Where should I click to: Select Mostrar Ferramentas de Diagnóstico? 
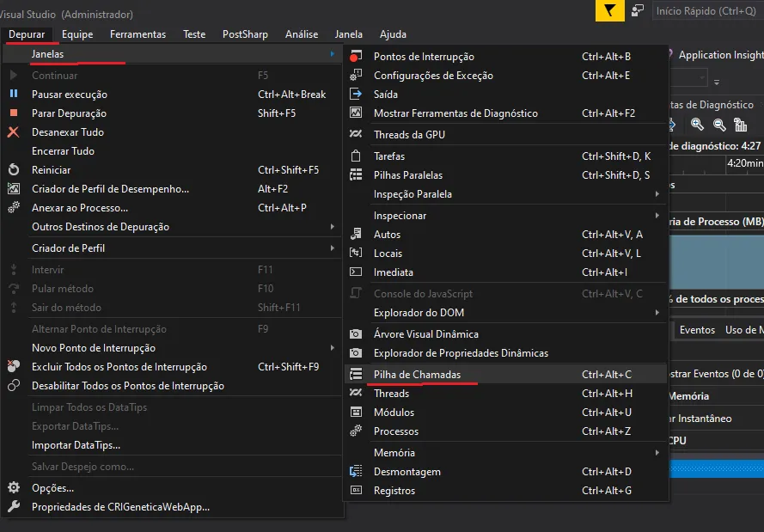455,113
